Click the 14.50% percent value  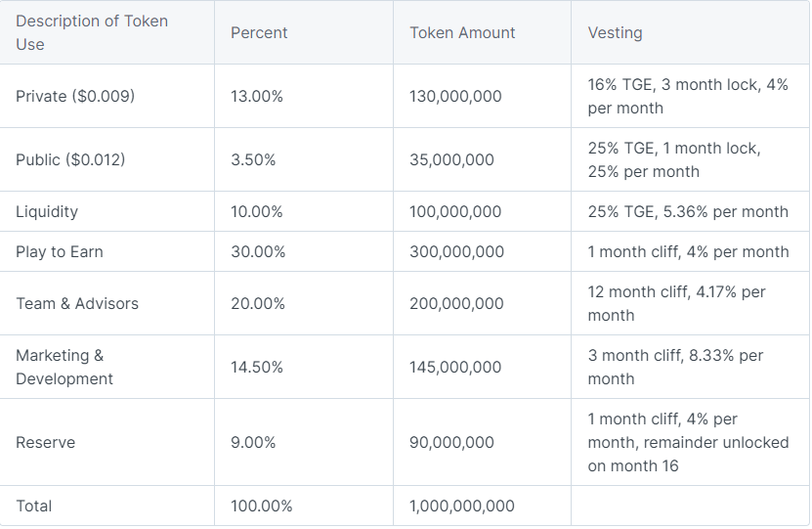257,367
